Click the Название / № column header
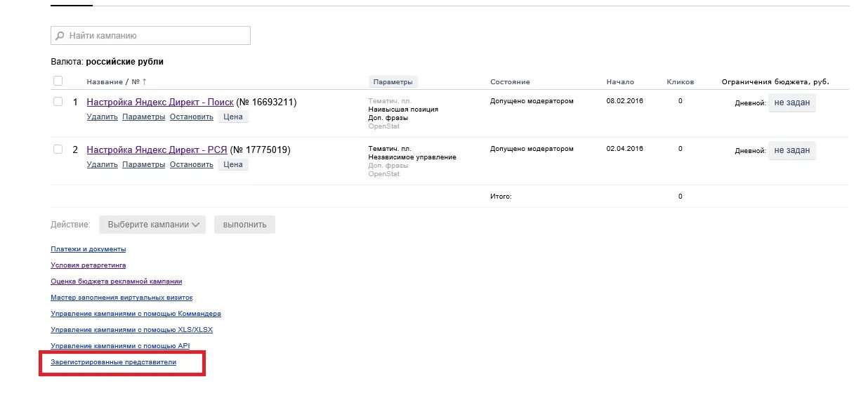868x398 pixels. (112, 82)
